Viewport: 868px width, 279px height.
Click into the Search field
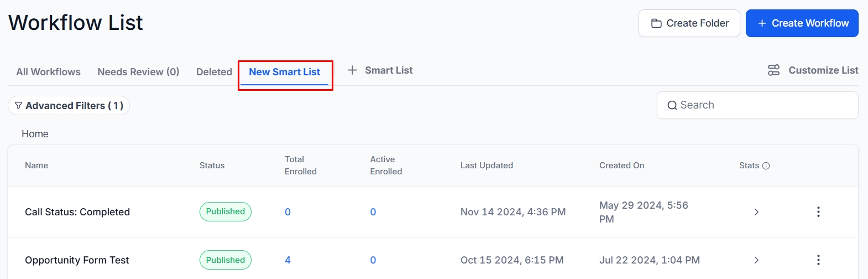tap(763, 105)
